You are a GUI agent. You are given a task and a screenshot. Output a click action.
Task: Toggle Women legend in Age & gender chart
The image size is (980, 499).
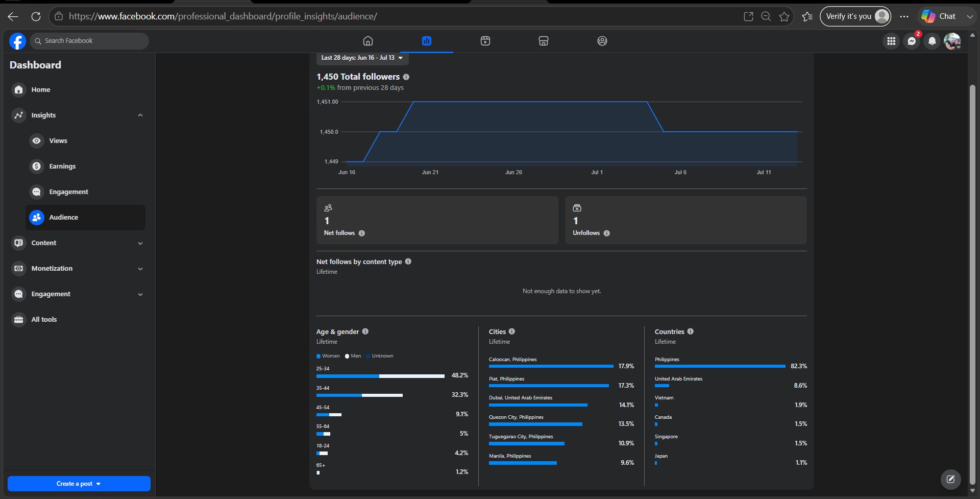click(x=328, y=356)
